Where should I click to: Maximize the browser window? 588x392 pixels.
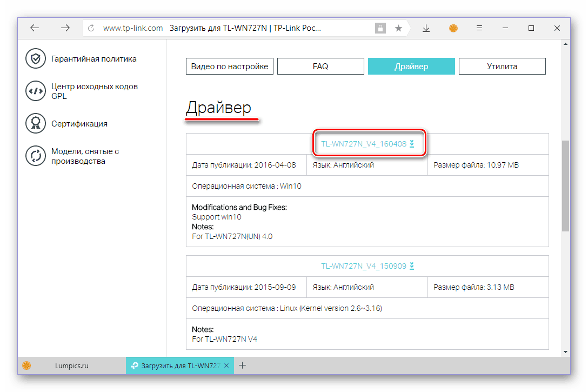pyautogui.click(x=531, y=28)
